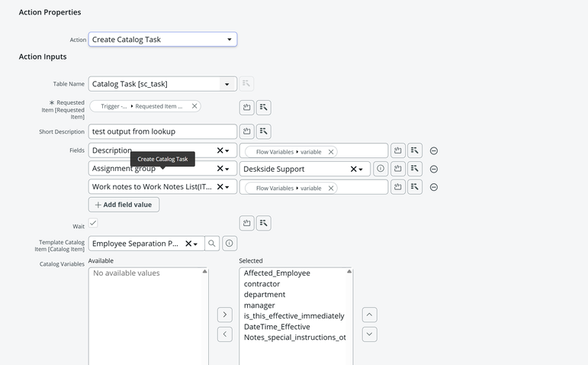Remove the Description field row with minus icon

(x=433, y=151)
